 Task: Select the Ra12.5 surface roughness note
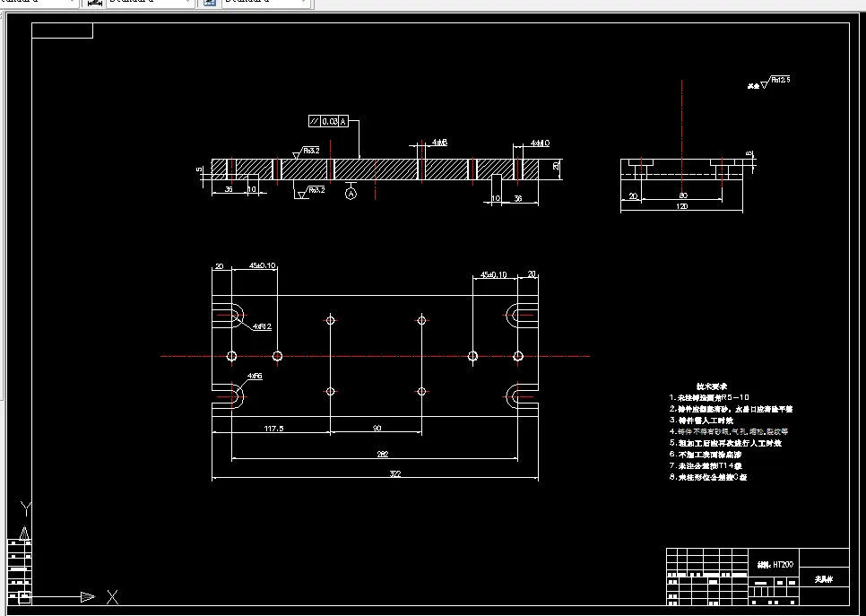[x=781, y=80]
